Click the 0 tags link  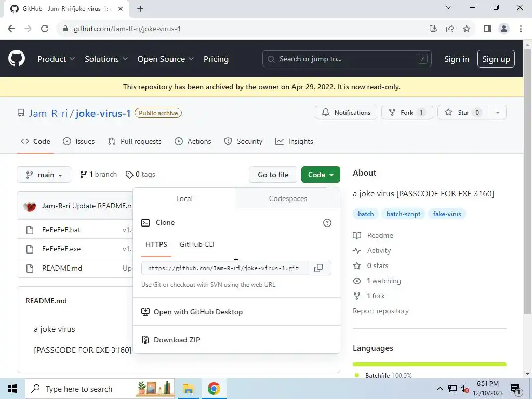(140, 175)
